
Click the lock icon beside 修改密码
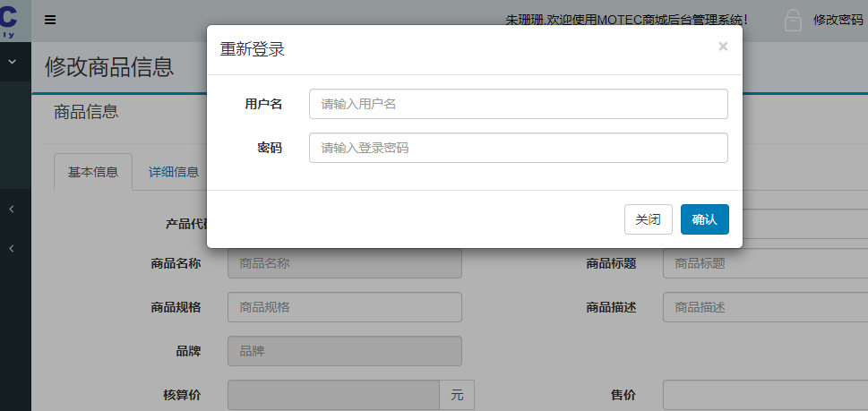coord(793,21)
